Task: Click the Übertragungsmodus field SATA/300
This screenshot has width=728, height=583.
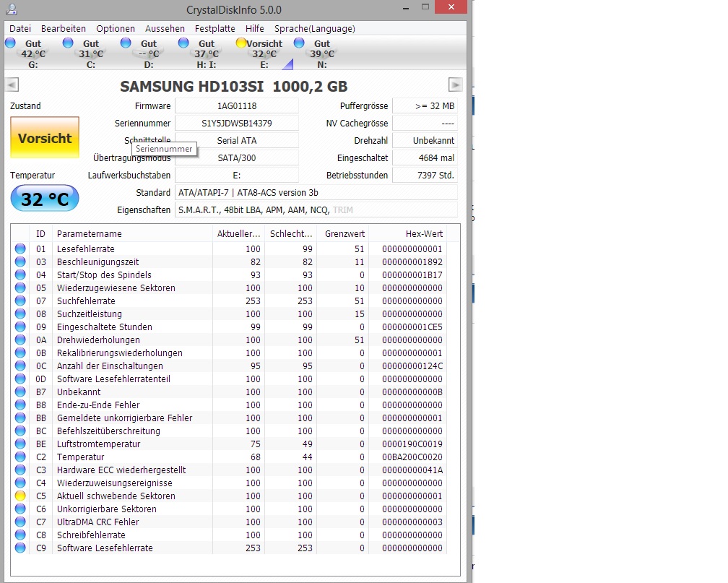Action: tap(237, 158)
